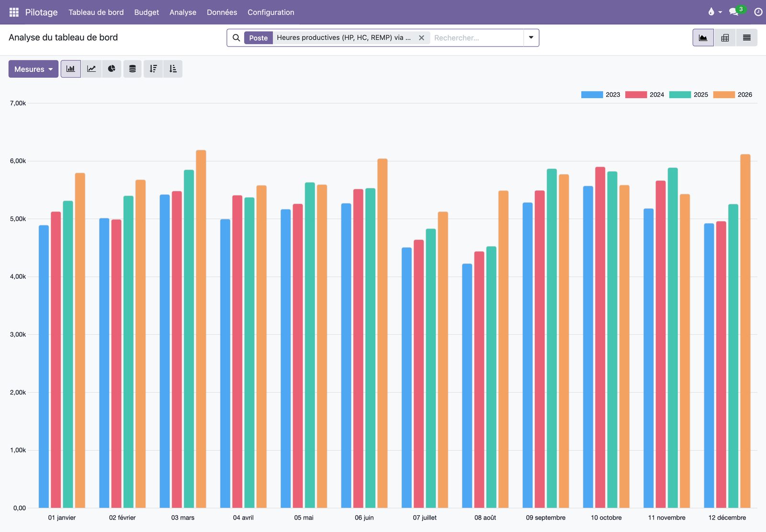
Task: Click the 01 janvier axis label
Action: click(62, 518)
